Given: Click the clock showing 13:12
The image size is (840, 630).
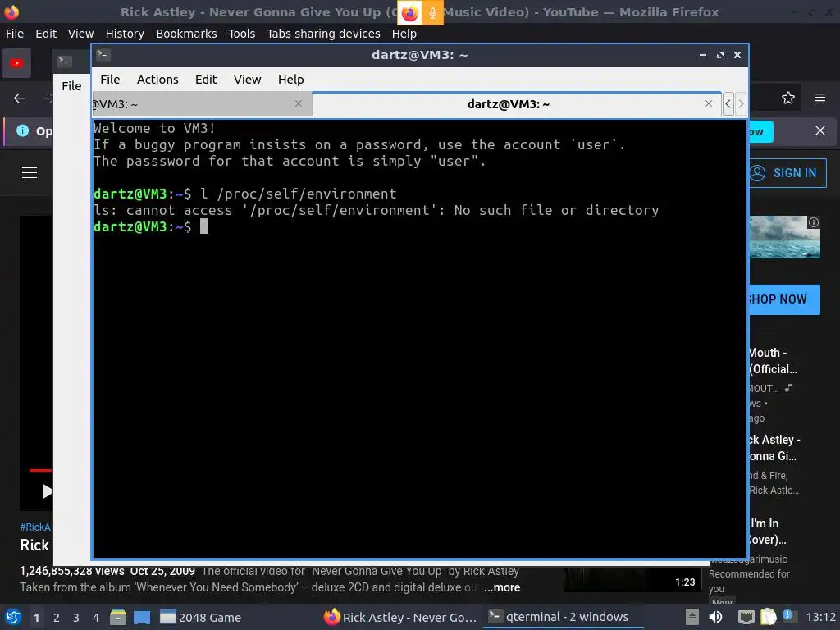Looking at the screenshot, I should click(820, 617).
